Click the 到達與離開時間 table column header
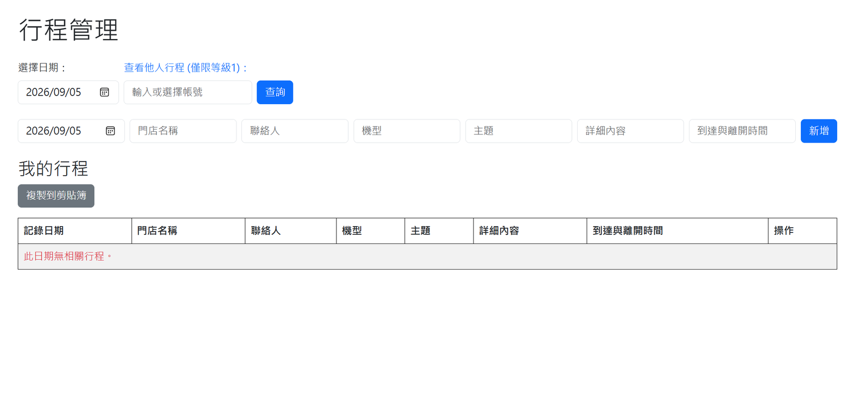The width and height of the screenshot is (868, 397). (x=678, y=231)
